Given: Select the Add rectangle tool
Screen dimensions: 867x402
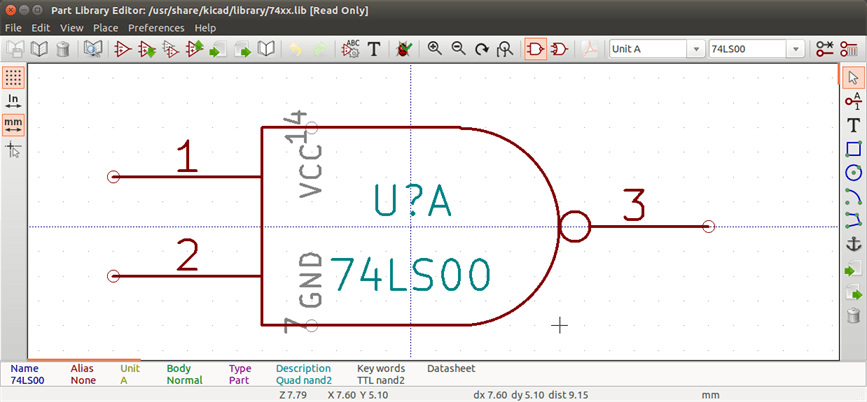Looking at the screenshot, I should coord(853,149).
